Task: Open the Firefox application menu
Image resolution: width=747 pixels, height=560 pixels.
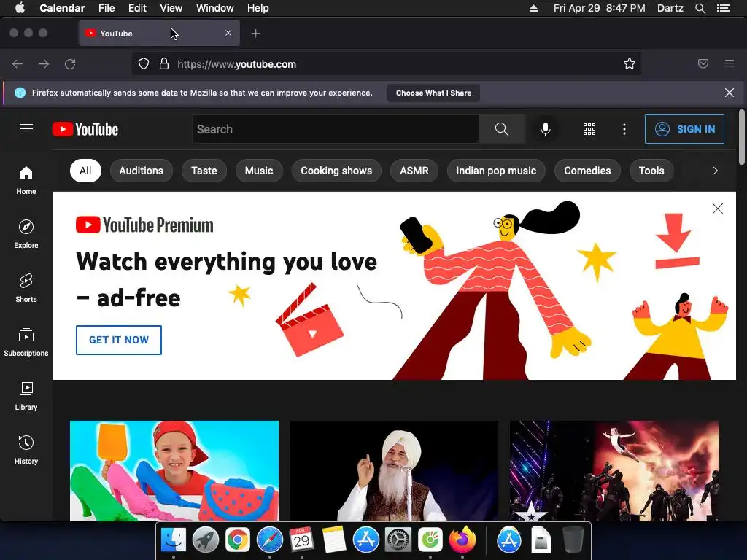Action: coord(729,63)
